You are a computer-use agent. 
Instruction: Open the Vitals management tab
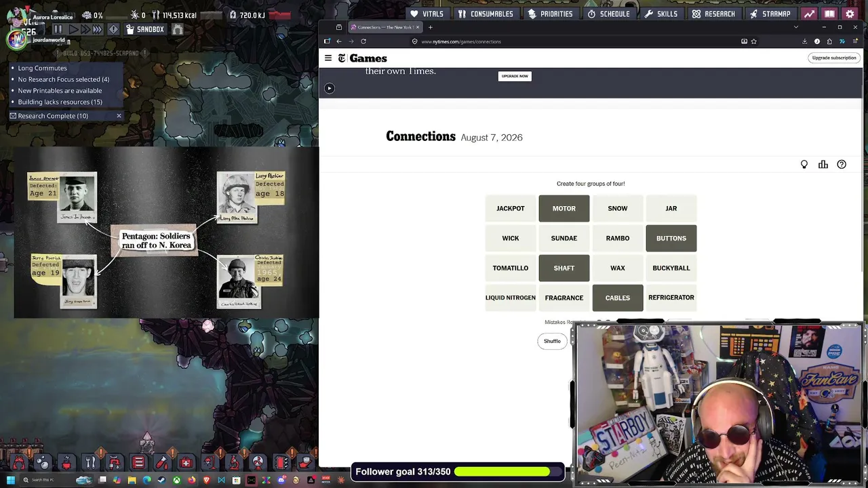(x=427, y=14)
